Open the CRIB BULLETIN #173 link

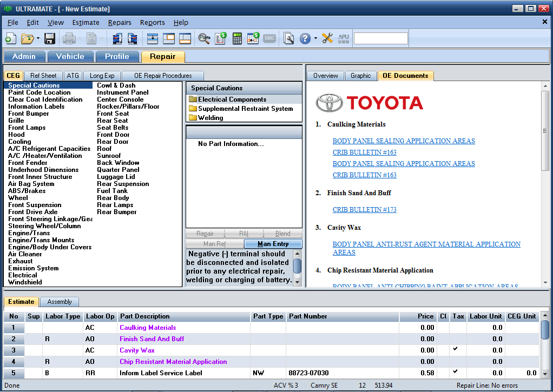click(x=365, y=210)
